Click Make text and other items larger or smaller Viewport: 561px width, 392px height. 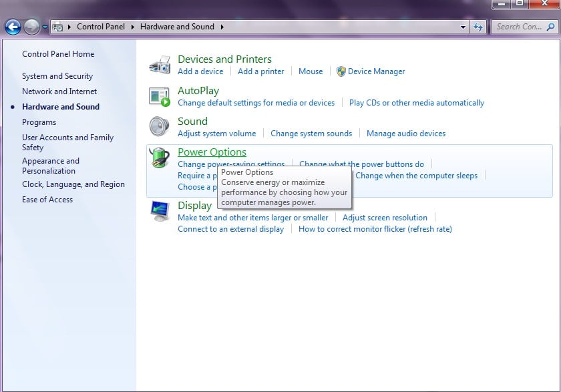(253, 218)
